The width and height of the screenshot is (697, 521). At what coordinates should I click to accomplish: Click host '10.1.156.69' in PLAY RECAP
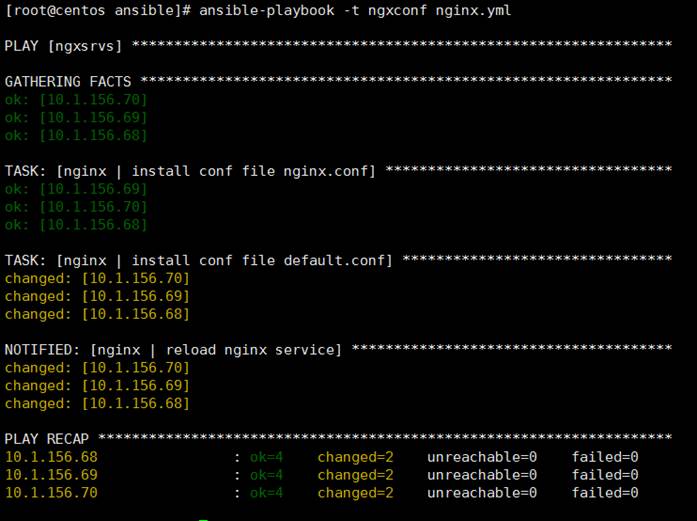[51, 475]
